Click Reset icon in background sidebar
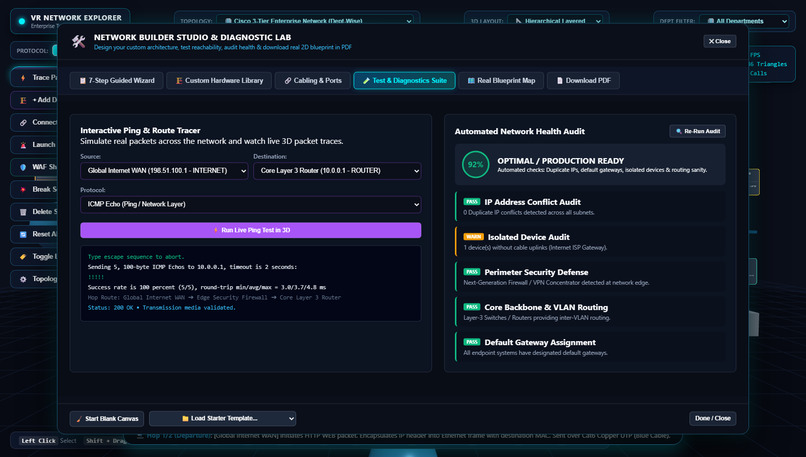 tap(23, 234)
